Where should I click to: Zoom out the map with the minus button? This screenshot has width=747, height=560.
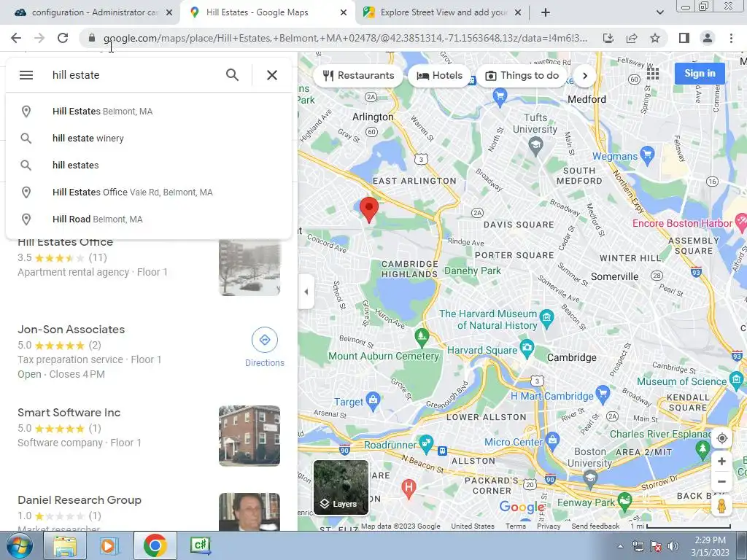click(x=721, y=481)
